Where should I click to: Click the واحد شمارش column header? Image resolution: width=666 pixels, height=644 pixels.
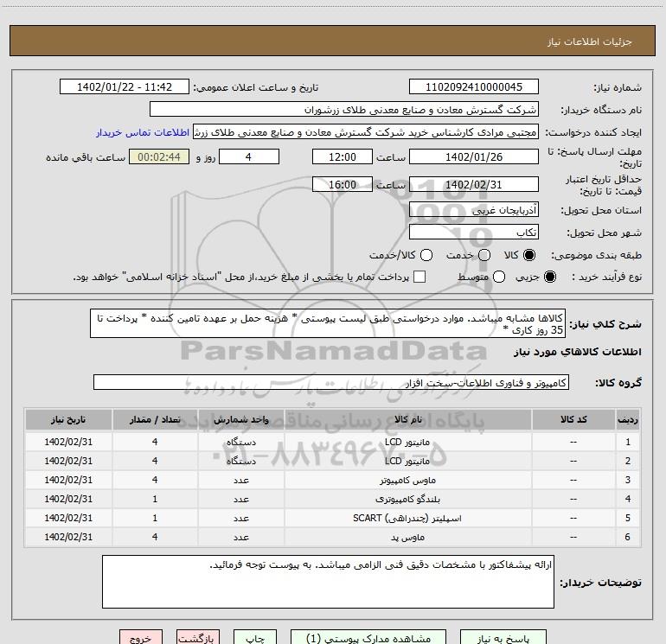coord(240,420)
